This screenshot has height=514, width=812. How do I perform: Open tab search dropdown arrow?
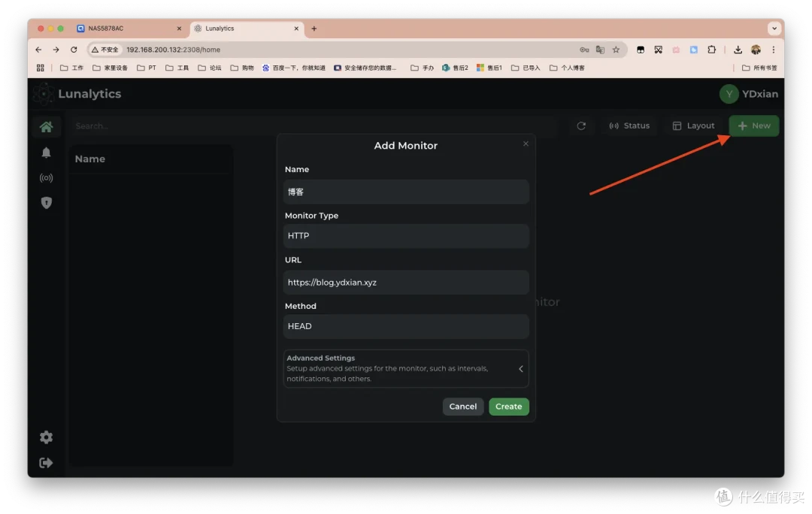pos(774,29)
